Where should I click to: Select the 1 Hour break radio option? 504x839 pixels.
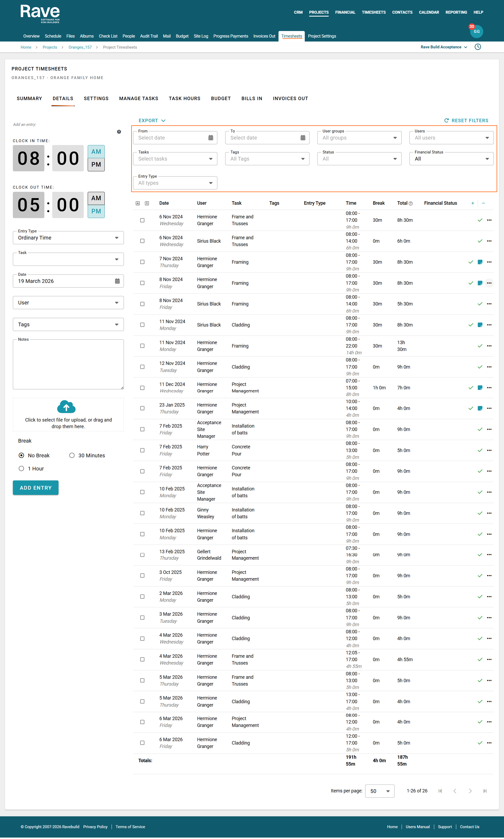pos(22,469)
